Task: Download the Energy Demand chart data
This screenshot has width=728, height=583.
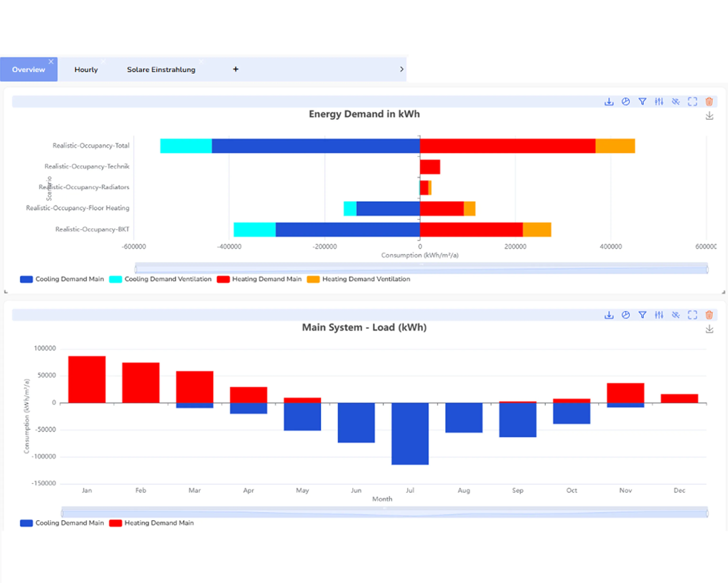Action: click(609, 102)
